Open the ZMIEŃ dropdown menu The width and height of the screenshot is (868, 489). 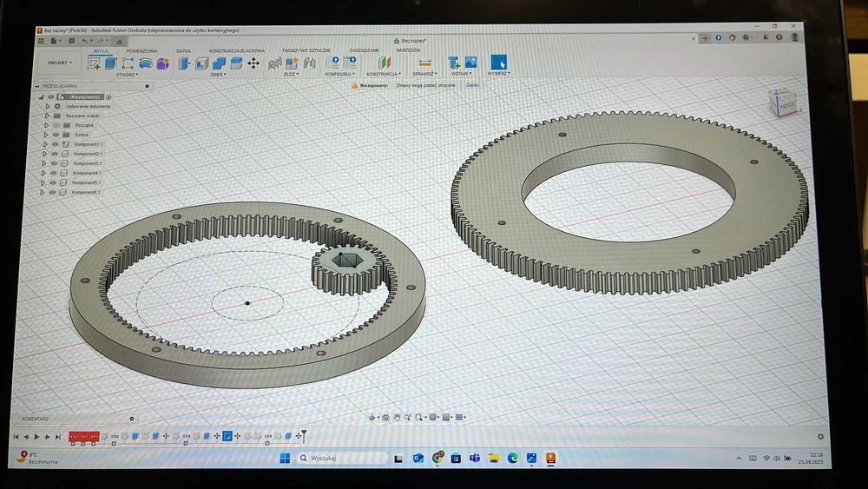click(218, 74)
